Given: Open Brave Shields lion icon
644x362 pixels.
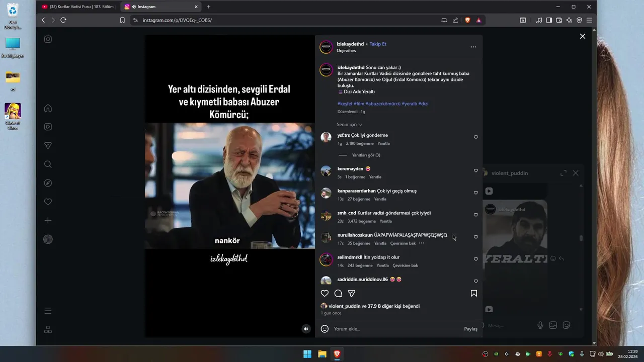Looking at the screenshot, I should tap(467, 20).
